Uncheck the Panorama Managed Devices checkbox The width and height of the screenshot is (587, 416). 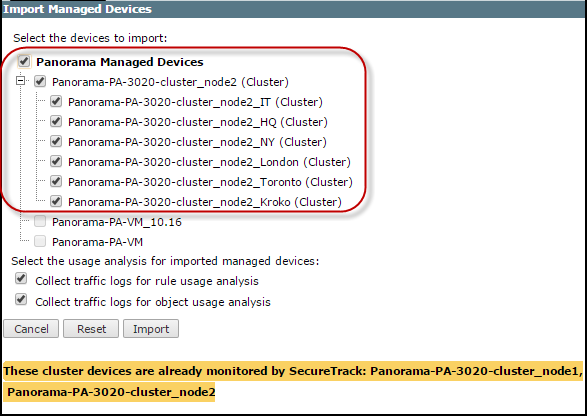[x=24, y=61]
